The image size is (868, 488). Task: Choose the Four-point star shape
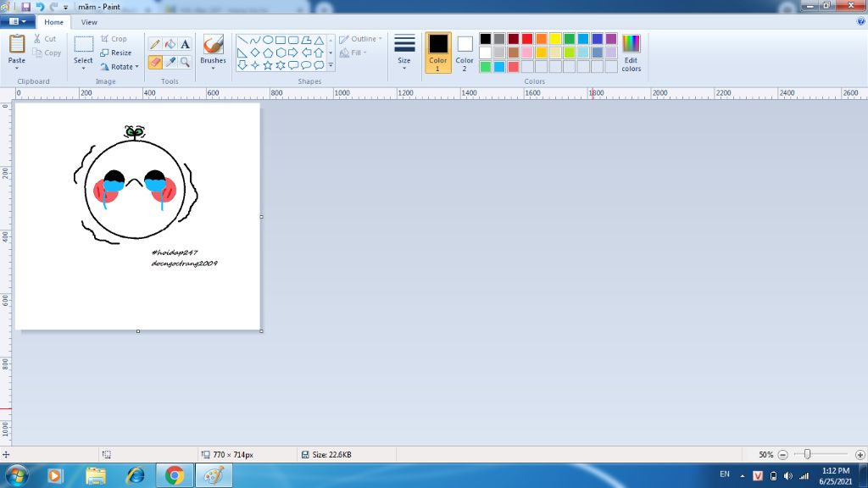[x=254, y=65]
